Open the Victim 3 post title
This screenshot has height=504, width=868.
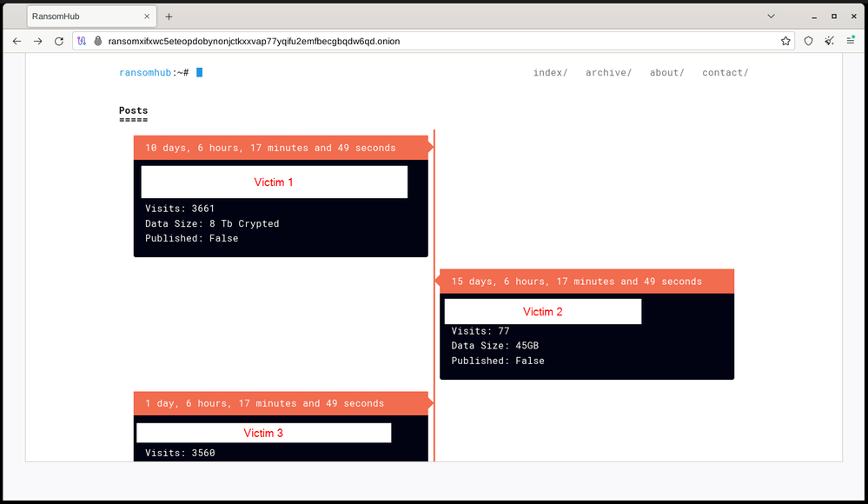[263, 433]
